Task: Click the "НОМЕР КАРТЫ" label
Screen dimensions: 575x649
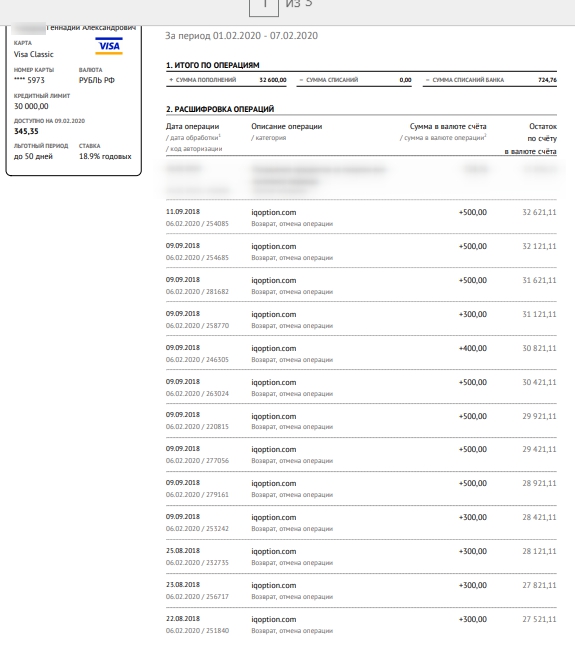Action: tap(34, 70)
